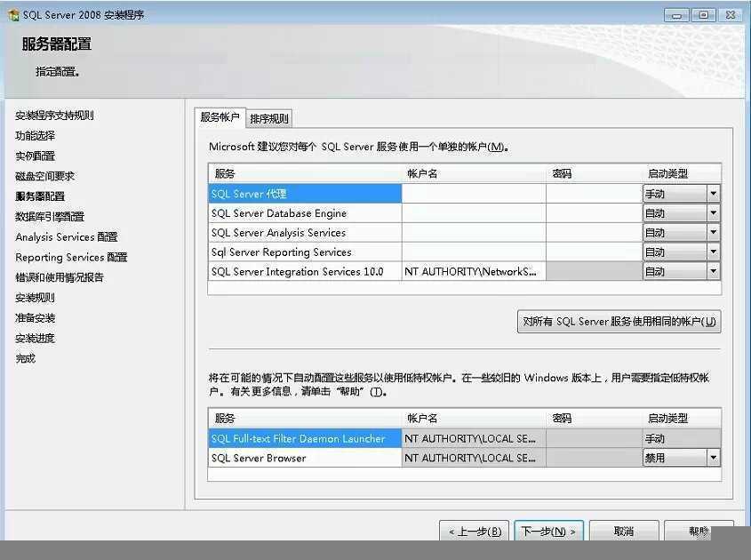Click 安装程序支持规则 step in sidebar
Screen dimensions: 751x560
tap(54, 116)
